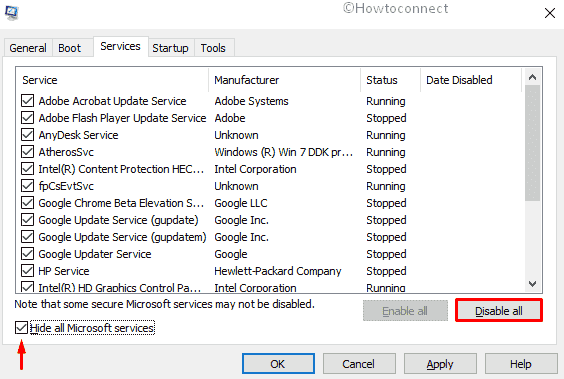Screen dimensions: 564x379
Task: Click the services list scrollbar thumb
Action: (532, 143)
